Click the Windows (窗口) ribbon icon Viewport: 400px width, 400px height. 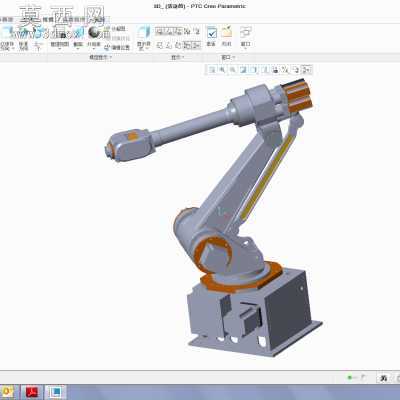[x=246, y=32]
